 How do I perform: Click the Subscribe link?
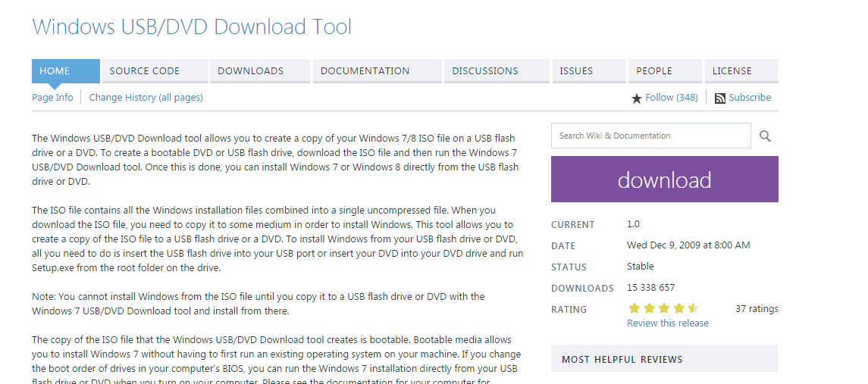point(750,98)
